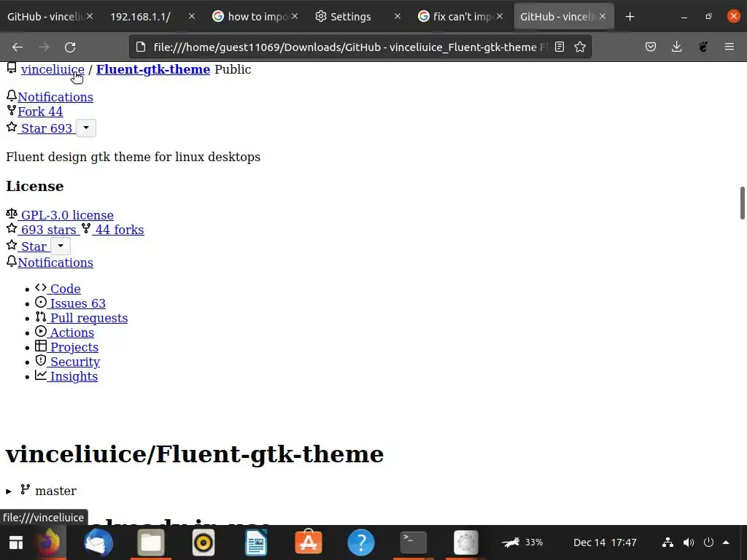Open the Fluent-gtk-theme repository link
The width and height of the screenshot is (747, 560).
(153, 69)
